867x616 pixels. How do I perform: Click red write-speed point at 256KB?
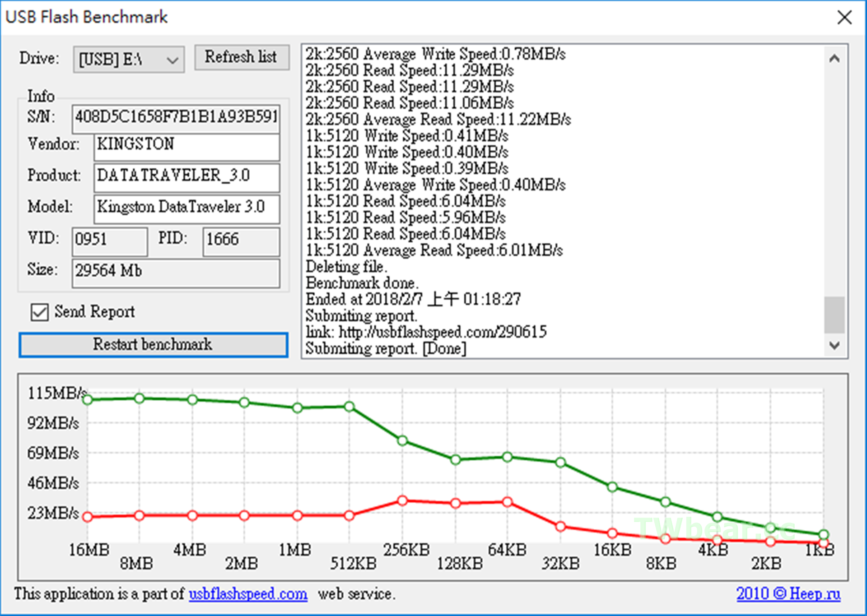click(402, 500)
